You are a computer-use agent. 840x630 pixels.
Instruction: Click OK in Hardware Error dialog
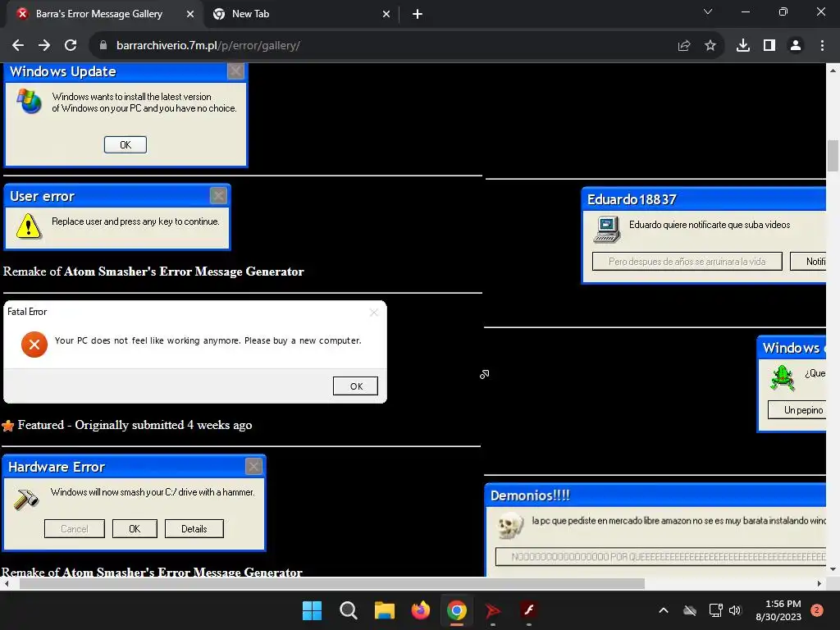click(x=135, y=529)
